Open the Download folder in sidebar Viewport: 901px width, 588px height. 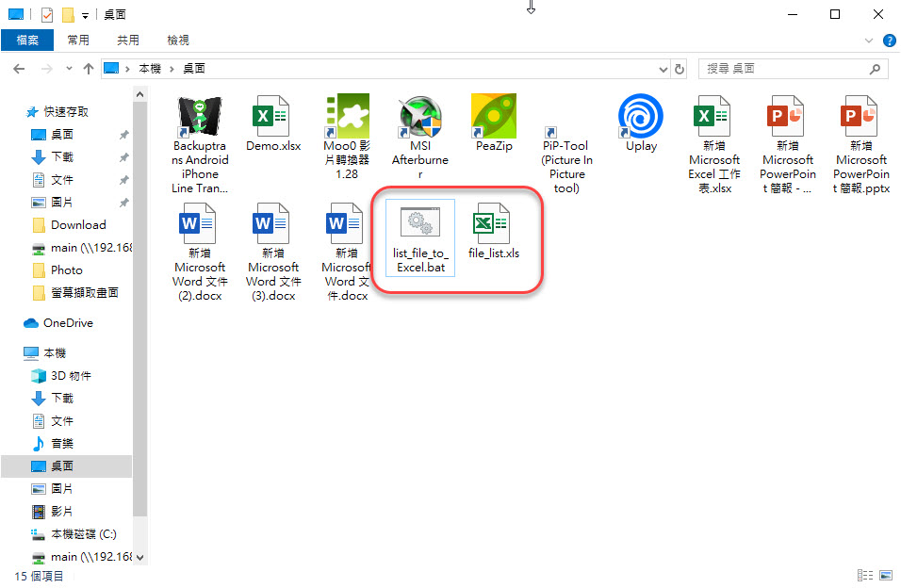(69, 224)
